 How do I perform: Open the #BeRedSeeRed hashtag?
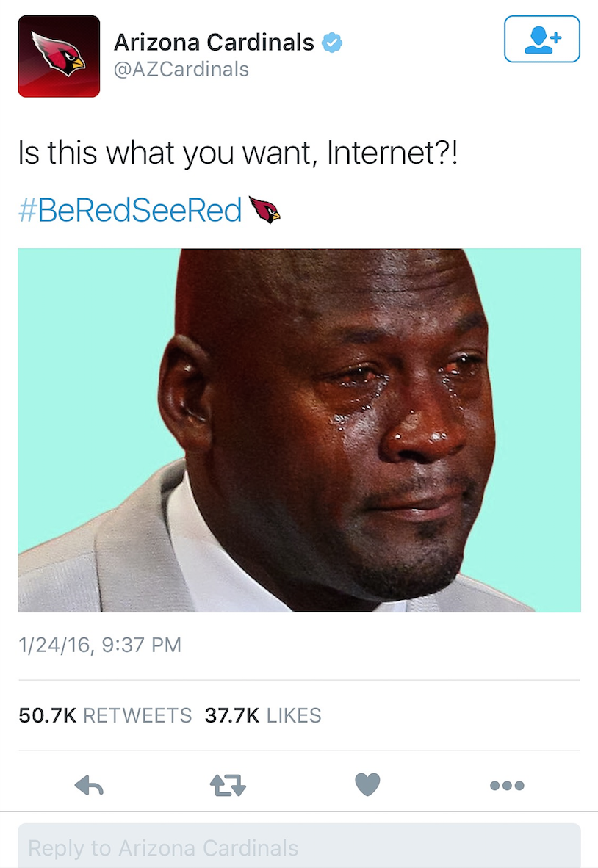(130, 210)
